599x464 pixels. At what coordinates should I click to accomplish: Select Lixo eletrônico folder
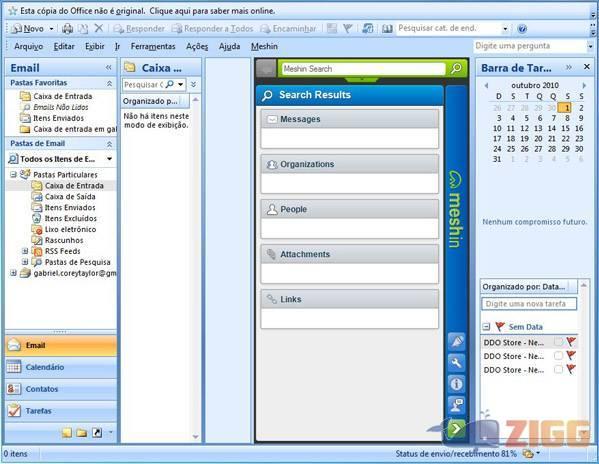(70, 229)
